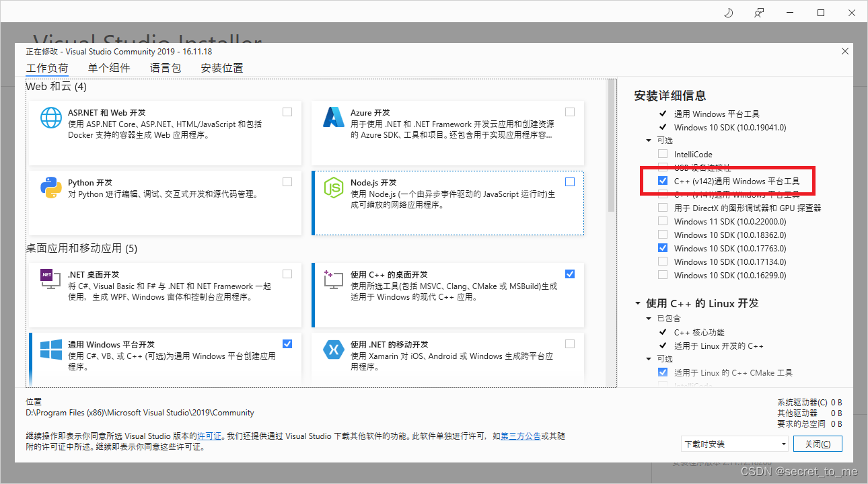
Task: Check 用于 DirectX 的图形调试器和 GPU 探查器
Action: tap(663, 208)
